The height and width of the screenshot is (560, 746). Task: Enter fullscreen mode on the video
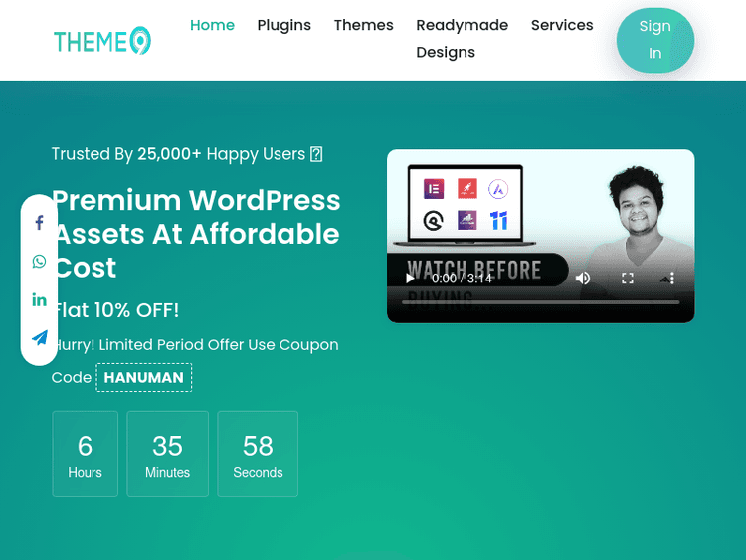pos(628,279)
